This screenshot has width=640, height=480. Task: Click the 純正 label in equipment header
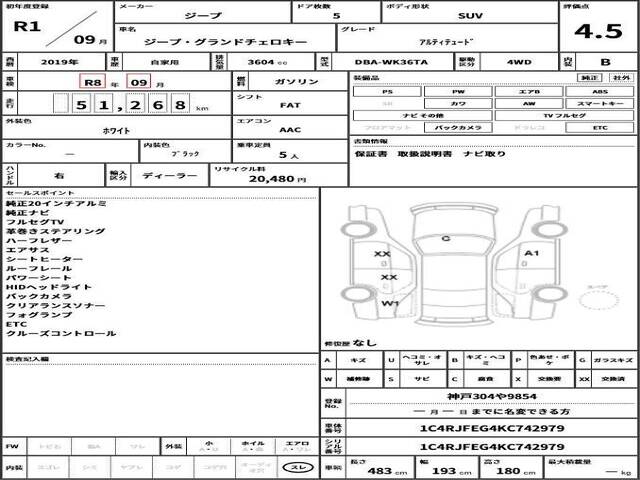590,77
